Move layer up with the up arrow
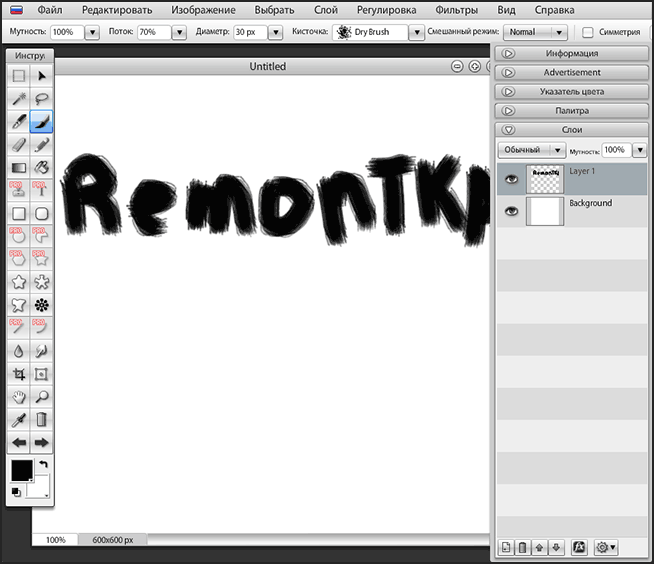The width and height of the screenshot is (654, 564). (539, 547)
